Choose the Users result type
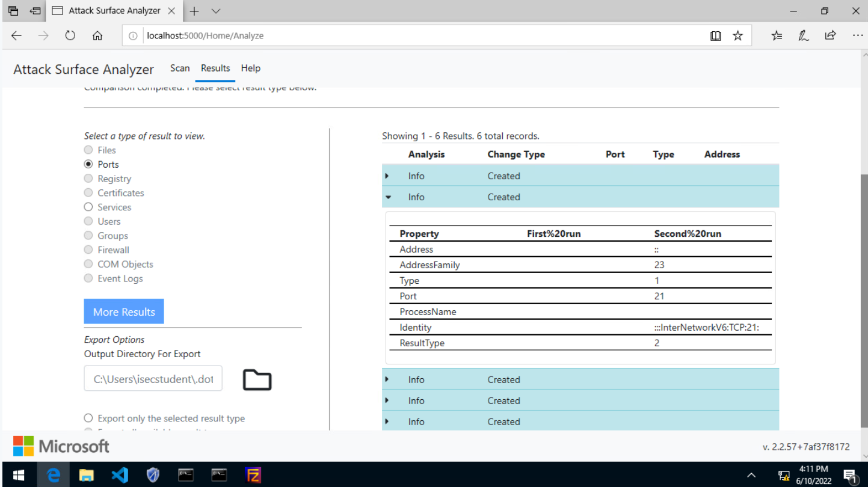Viewport: 868px width, 487px height. [88, 221]
